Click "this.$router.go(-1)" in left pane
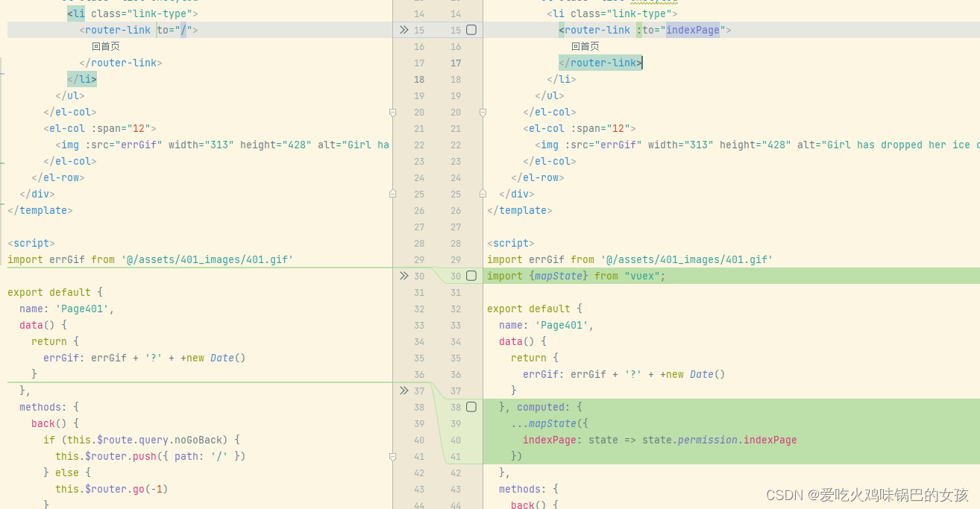This screenshot has height=509, width=980. pos(111,489)
